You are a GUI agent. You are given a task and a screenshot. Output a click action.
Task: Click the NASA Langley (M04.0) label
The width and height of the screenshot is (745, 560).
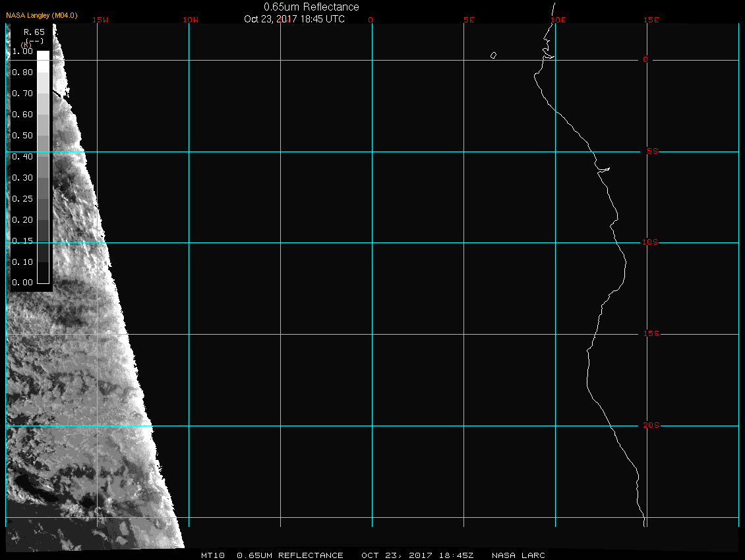[x=42, y=15]
